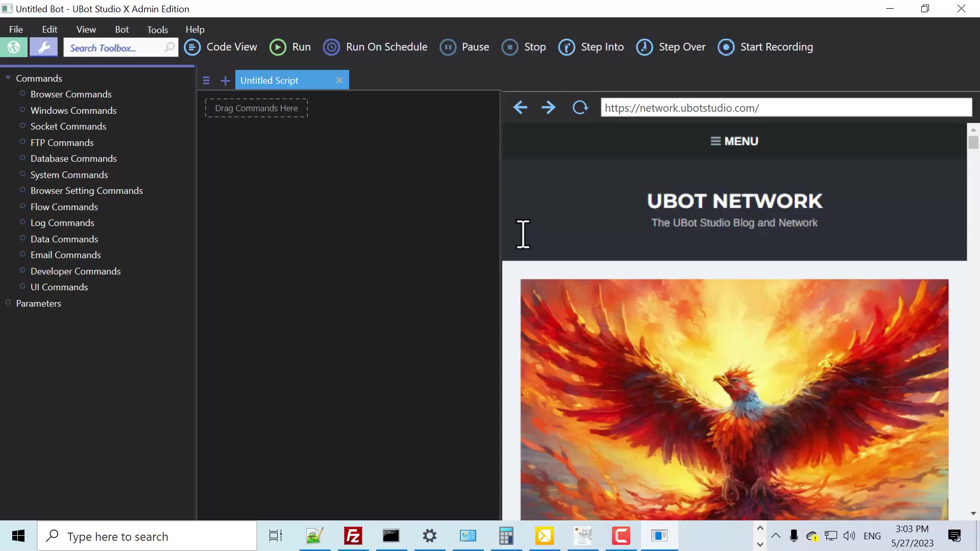Start Recording a new script

(x=765, y=47)
